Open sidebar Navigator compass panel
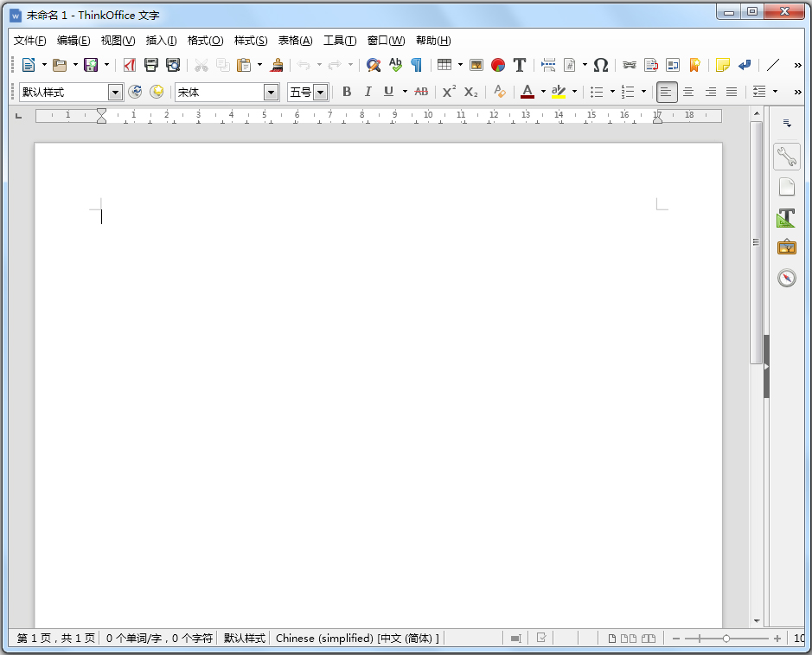Screen dimensions: 812x655 (x=787, y=278)
